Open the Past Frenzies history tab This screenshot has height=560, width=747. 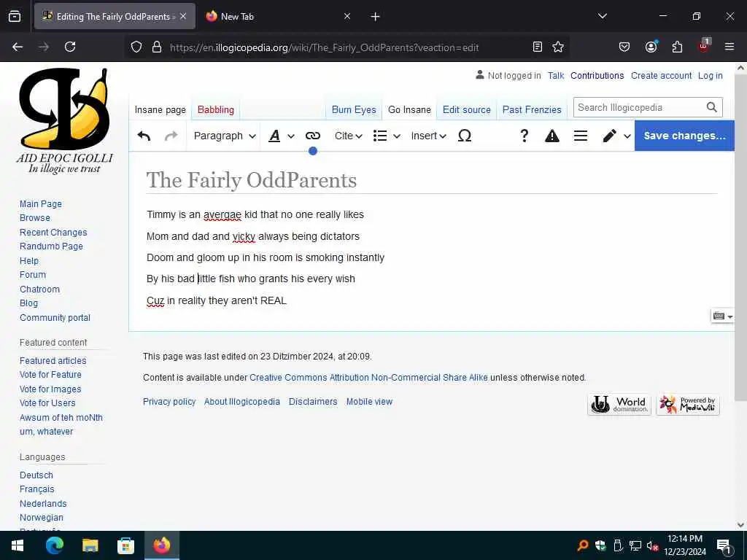pos(532,109)
